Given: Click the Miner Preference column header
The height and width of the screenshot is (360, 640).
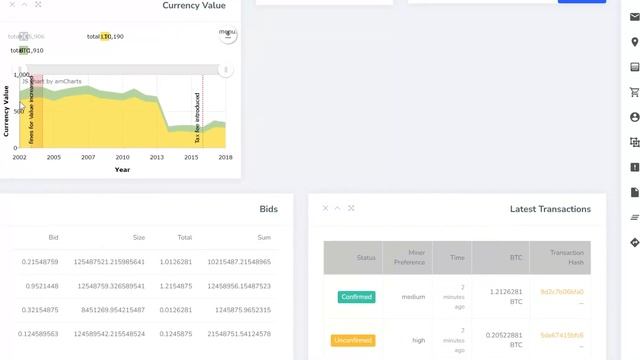Looking at the screenshot, I should click(407, 258).
